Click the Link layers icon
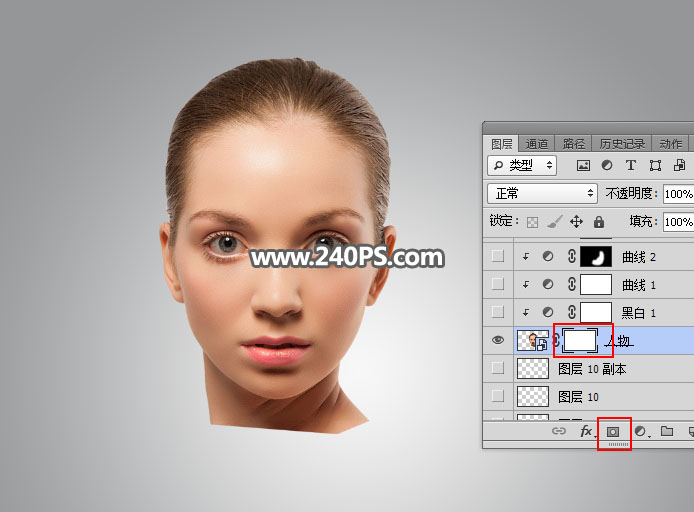The height and width of the screenshot is (512, 694). pos(559,432)
